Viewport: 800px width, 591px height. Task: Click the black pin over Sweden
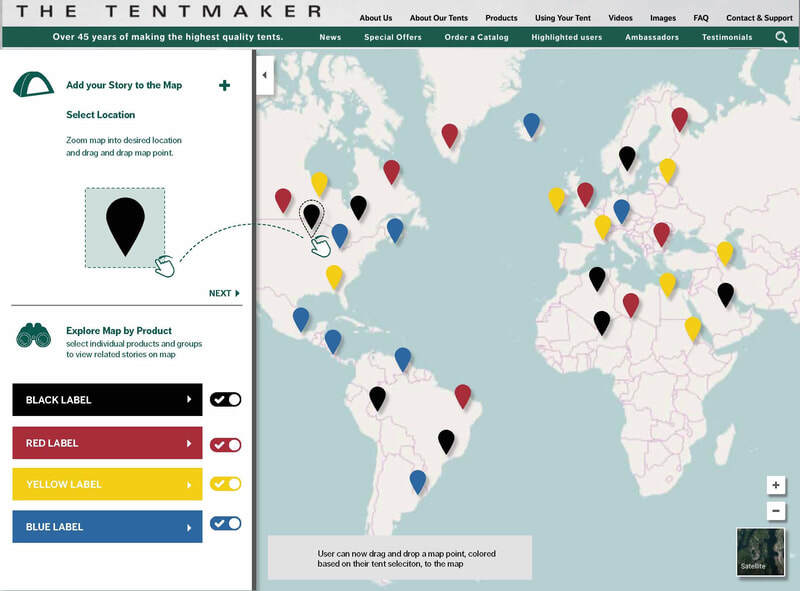coord(627,158)
